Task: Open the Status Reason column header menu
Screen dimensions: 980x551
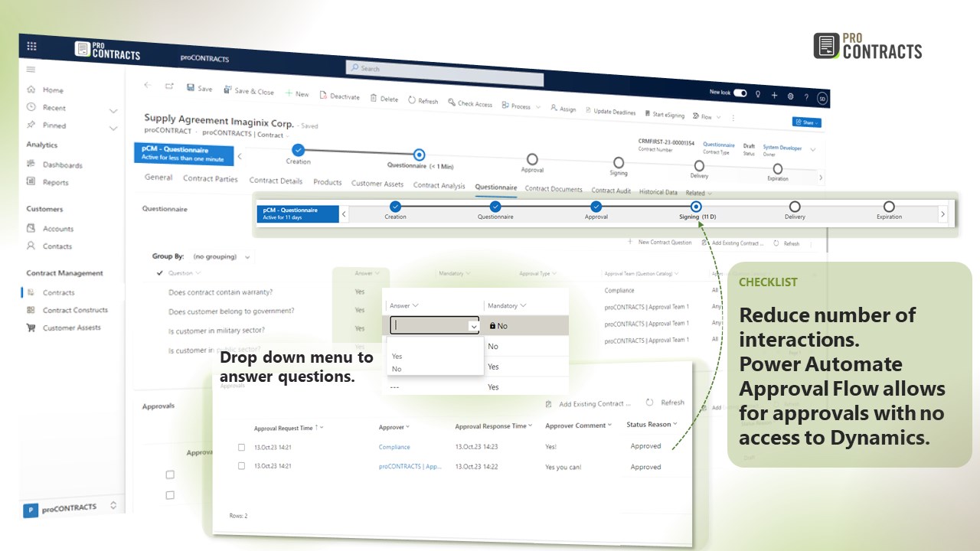Action: 652,424
